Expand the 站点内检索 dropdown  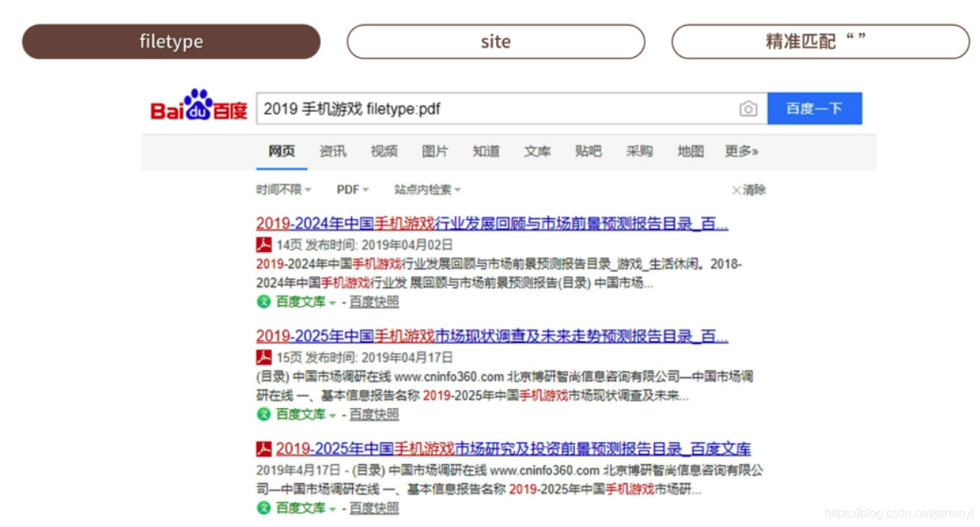[x=426, y=189]
